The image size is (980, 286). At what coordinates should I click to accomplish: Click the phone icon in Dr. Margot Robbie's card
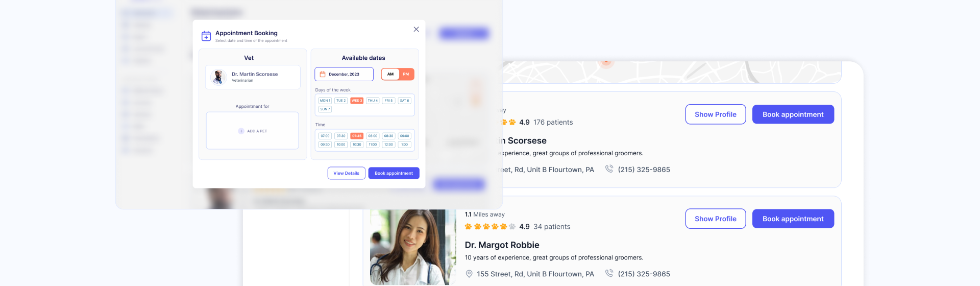(x=609, y=273)
